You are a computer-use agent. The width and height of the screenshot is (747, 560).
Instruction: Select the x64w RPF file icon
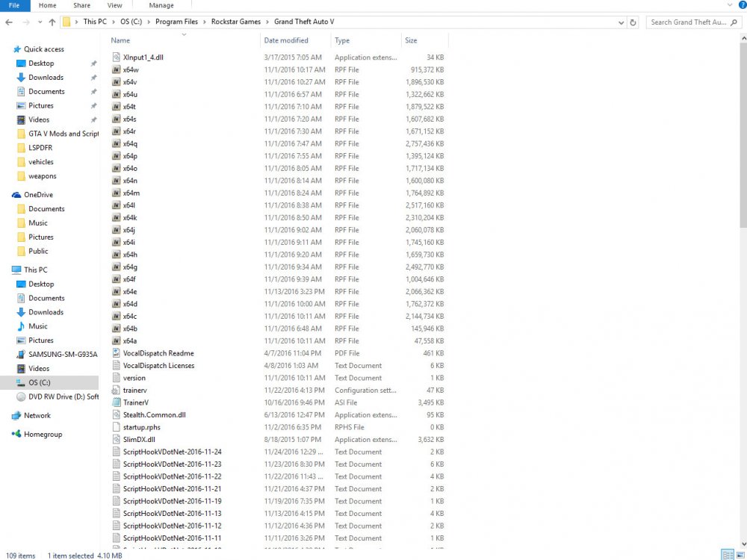click(116, 69)
